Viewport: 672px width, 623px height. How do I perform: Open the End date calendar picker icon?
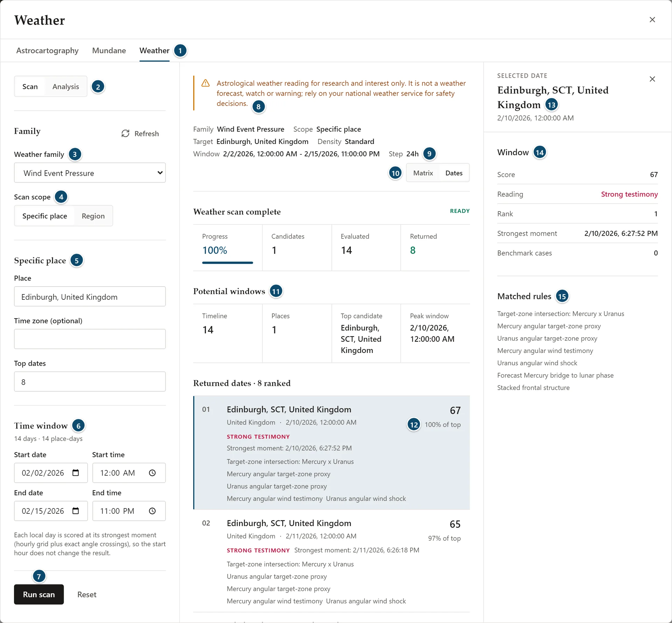[76, 511]
